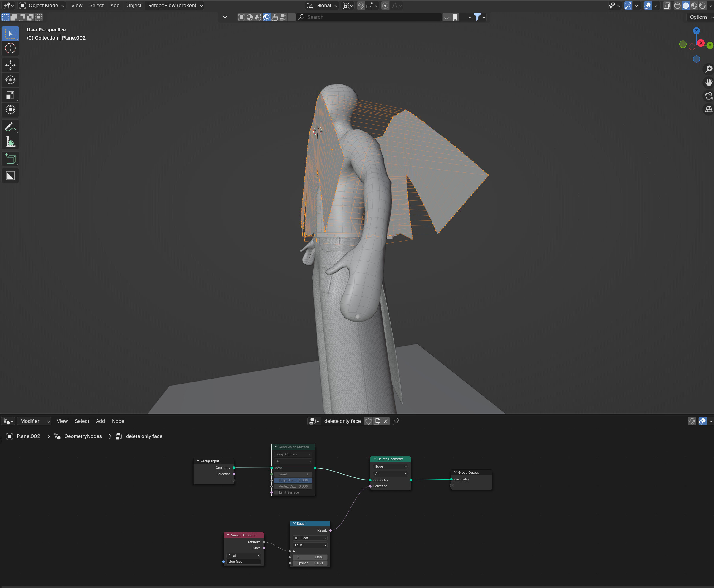This screenshot has height=588, width=714.
Task: Switch to rendered viewport shading
Action: click(702, 5)
